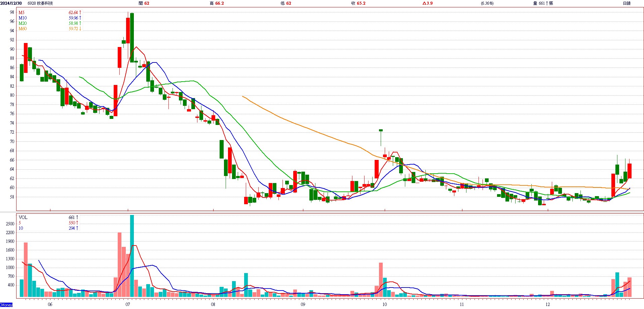Click the October (10) marker on the date axis
644x309 pixels.
pyautogui.click(x=385, y=305)
